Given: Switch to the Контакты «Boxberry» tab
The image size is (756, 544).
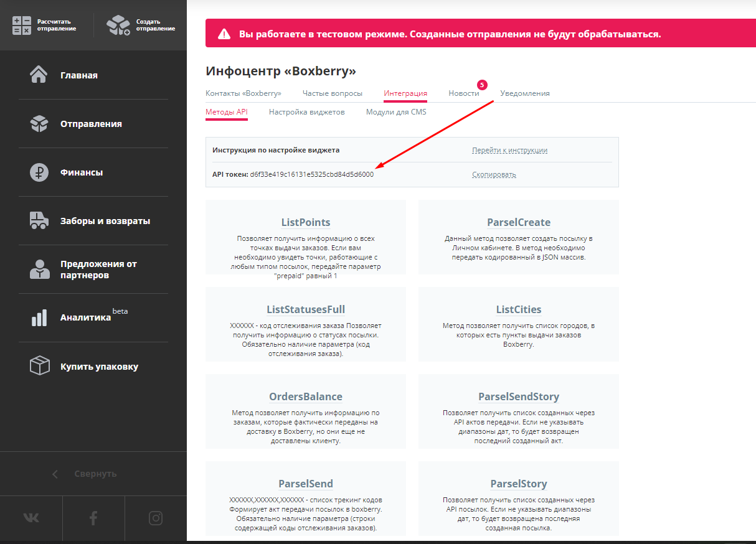Looking at the screenshot, I should 243,93.
